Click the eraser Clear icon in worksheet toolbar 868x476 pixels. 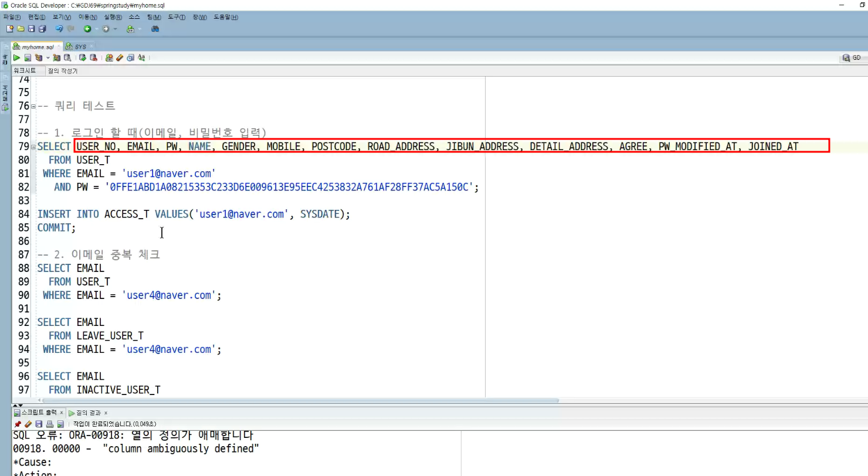[x=120, y=57]
